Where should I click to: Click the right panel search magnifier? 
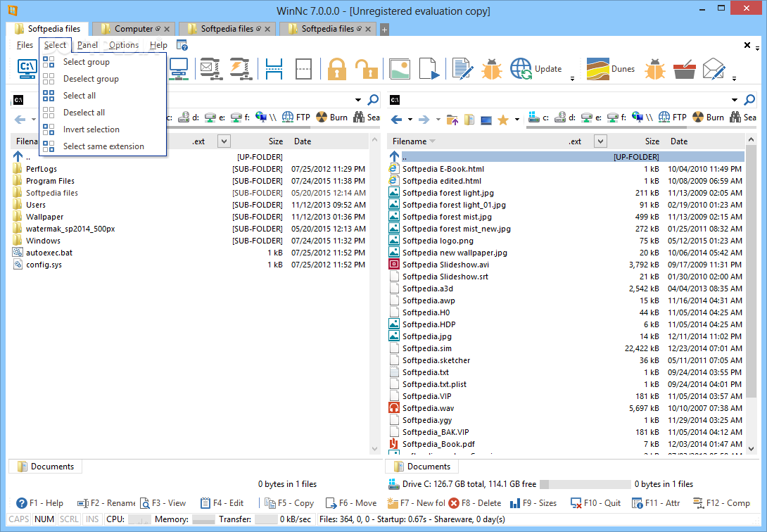click(x=749, y=100)
